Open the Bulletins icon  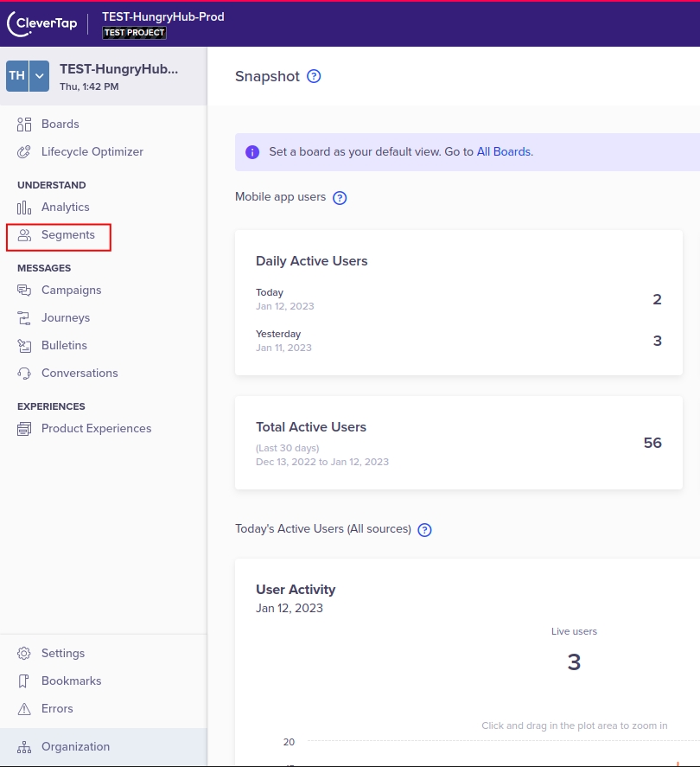tap(24, 346)
